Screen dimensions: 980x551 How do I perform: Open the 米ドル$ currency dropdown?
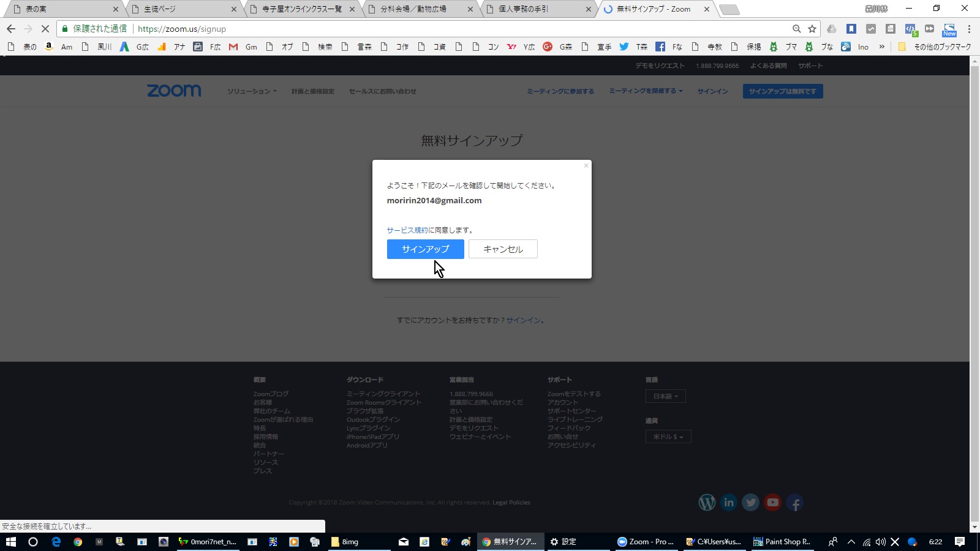click(x=668, y=437)
